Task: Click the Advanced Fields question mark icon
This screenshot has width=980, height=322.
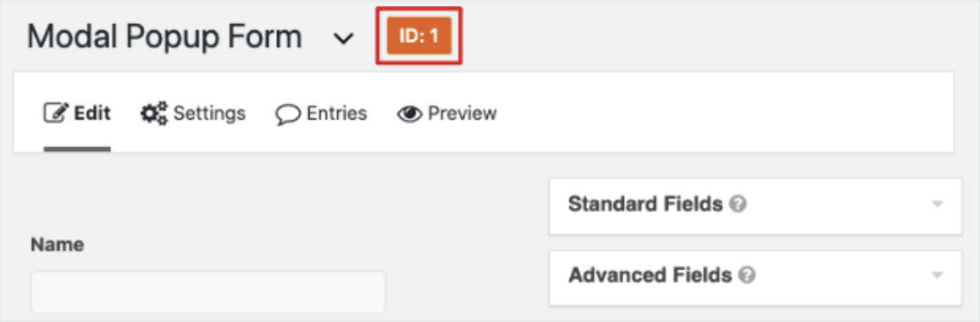Action: (747, 275)
